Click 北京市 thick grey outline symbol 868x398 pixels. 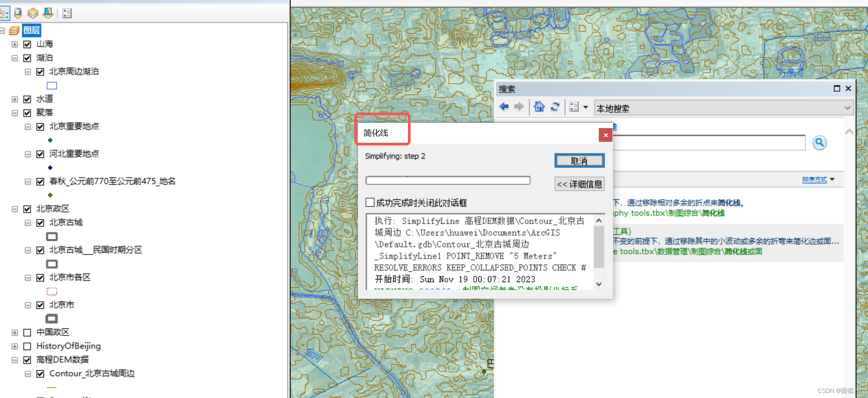point(52,319)
